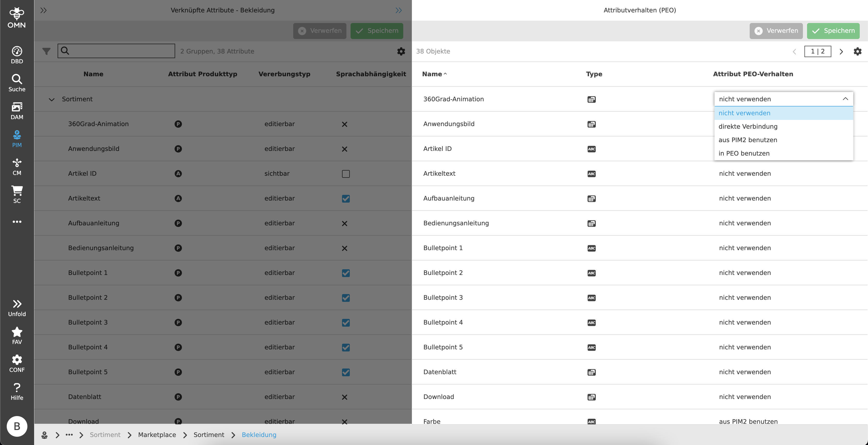The width and height of the screenshot is (868, 445).
Task: Open the CM module icon
Action: coord(17,166)
